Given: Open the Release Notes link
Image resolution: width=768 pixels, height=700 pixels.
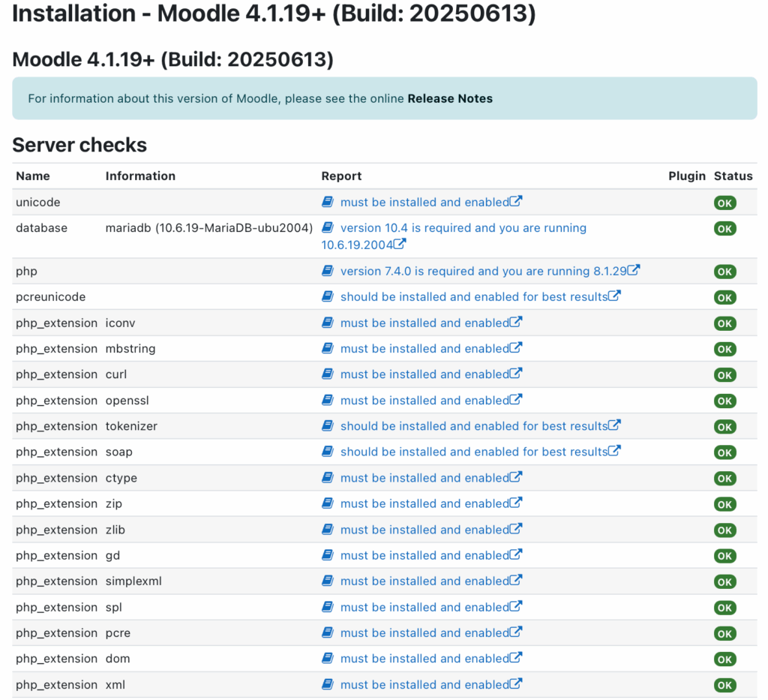Looking at the screenshot, I should tap(449, 98).
